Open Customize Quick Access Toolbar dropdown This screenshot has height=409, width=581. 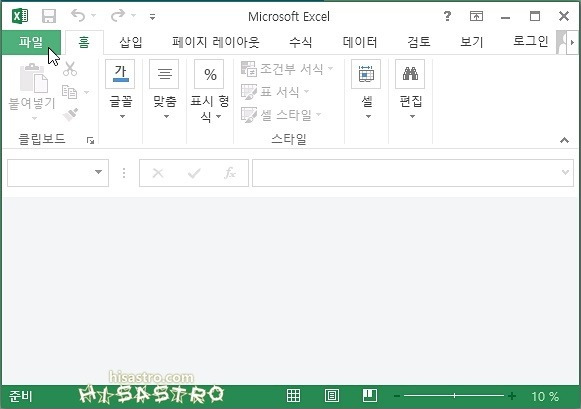[x=152, y=16]
